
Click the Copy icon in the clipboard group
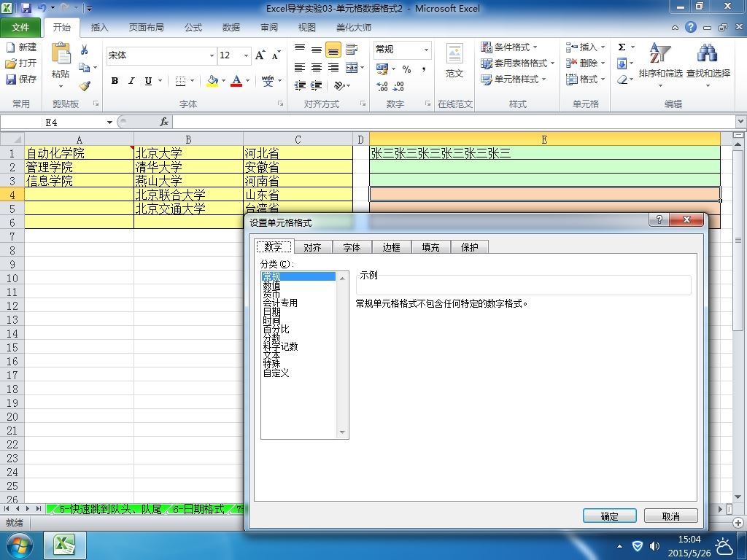[85, 68]
